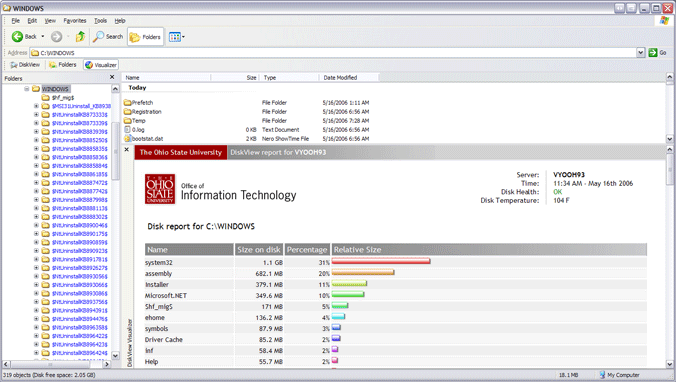Open the View menu

click(50, 21)
